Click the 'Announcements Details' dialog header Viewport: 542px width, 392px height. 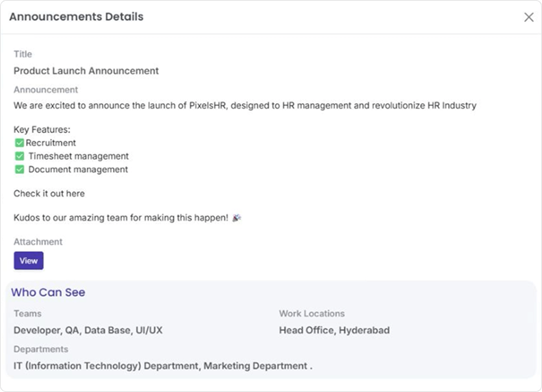76,17
